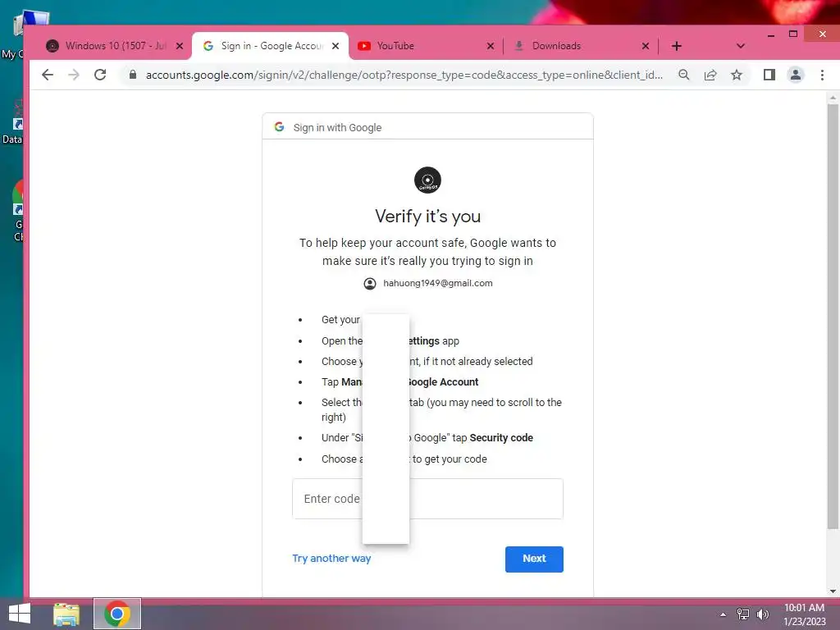Viewport: 840px width, 630px height.
Task: Open the volume speaker tray icon
Action: click(762, 614)
